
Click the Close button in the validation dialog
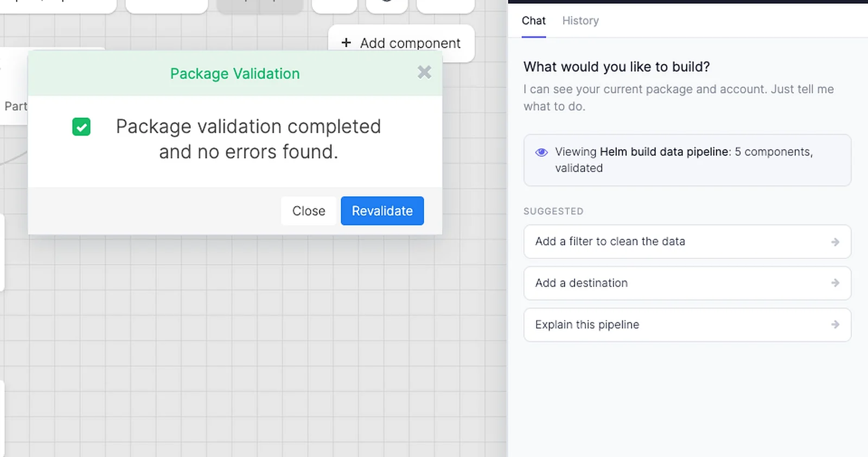point(309,211)
